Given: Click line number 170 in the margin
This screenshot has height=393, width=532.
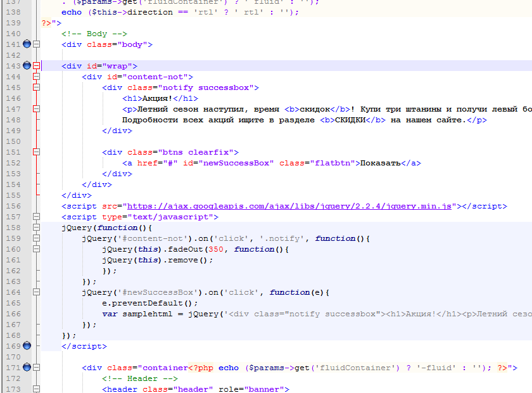Looking at the screenshot, I should click(13, 357).
